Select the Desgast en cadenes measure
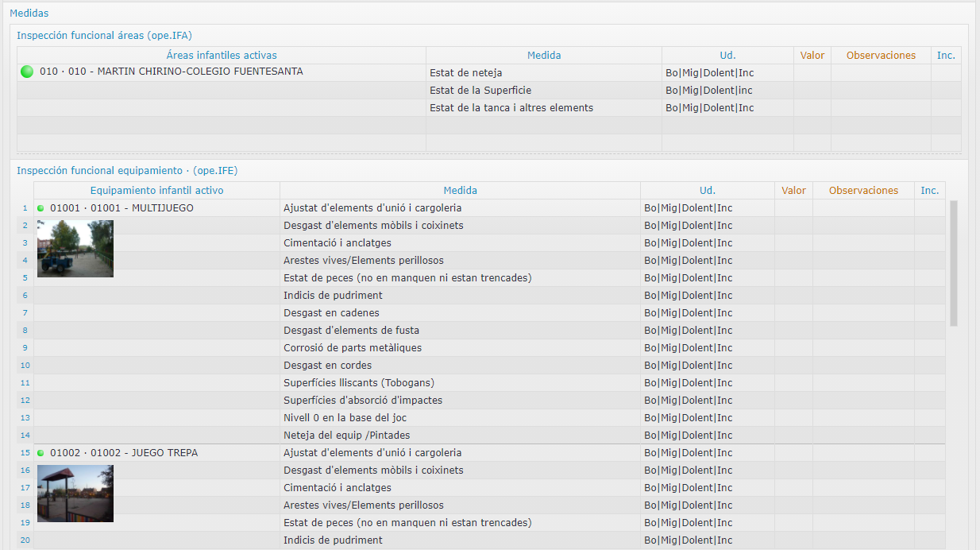The height and width of the screenshot is (550, 980). pyautogui.click(x=331, y=313)
